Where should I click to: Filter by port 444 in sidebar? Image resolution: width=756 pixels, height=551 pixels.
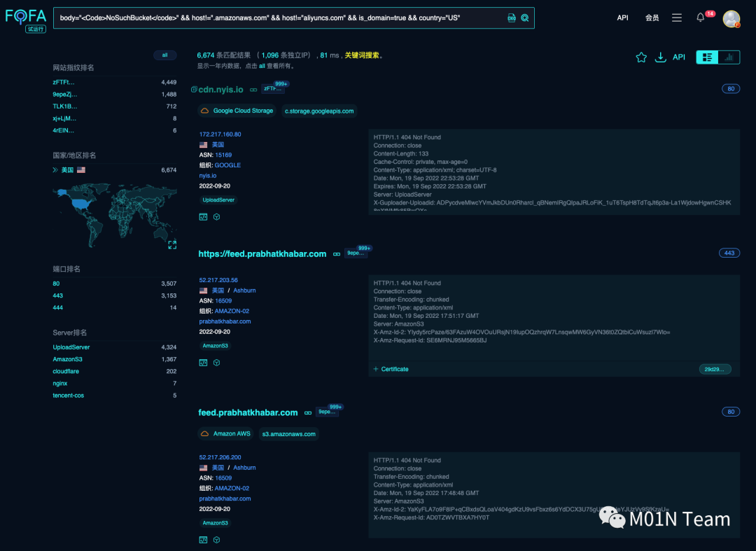(58, 308)
